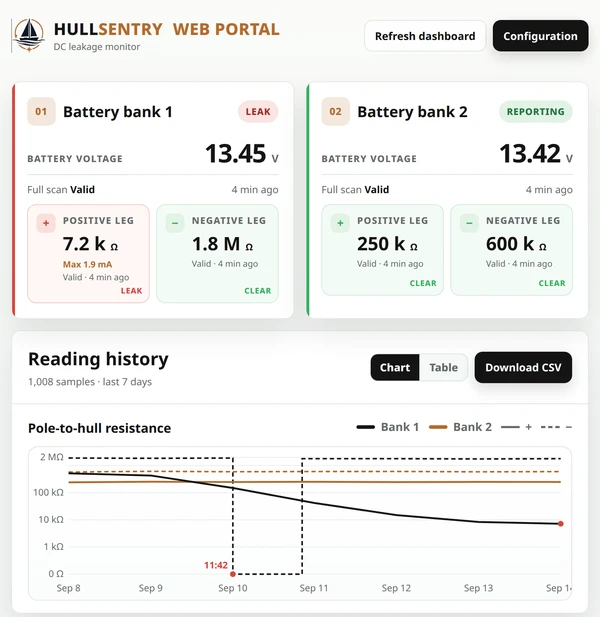Toggle the solid-line plus legend entry
The height and width of the screenshot is (617, 600).
(x=517, y=427)
